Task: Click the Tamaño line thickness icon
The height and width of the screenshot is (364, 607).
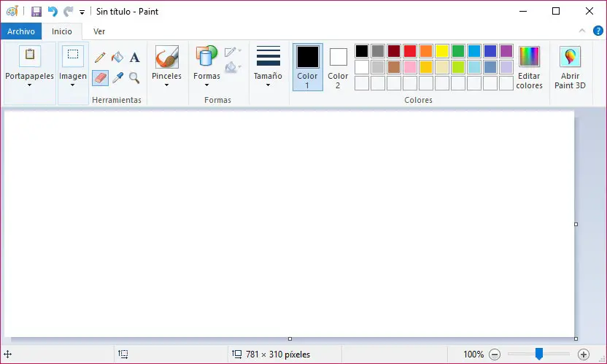Action: (268, 56)
